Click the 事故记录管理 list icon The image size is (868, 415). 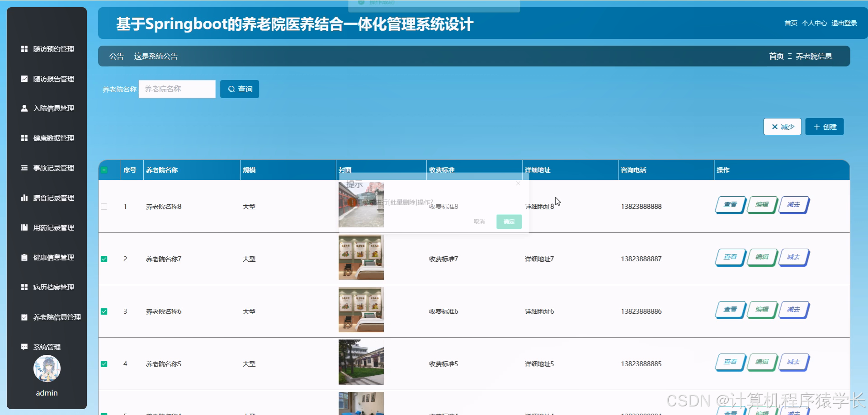pyautogui.click(x=24, y=168)
